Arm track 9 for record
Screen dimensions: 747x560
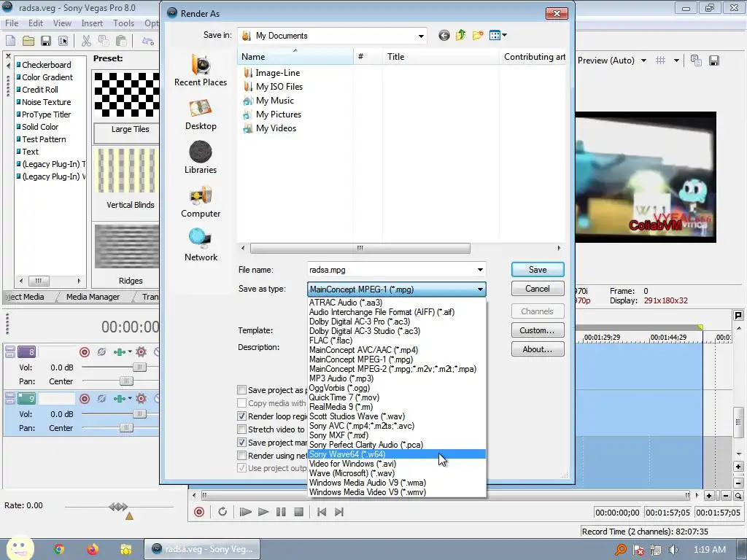(85, 399)
